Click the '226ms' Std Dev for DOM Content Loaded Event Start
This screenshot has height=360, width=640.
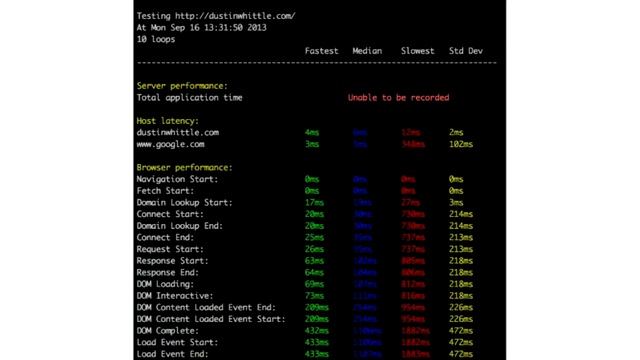[461, 319]
